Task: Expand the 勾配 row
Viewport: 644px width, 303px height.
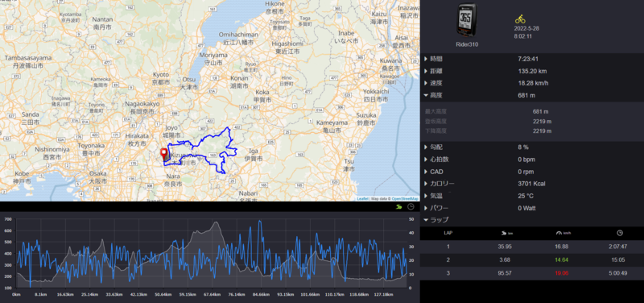Action: (427, 147)
